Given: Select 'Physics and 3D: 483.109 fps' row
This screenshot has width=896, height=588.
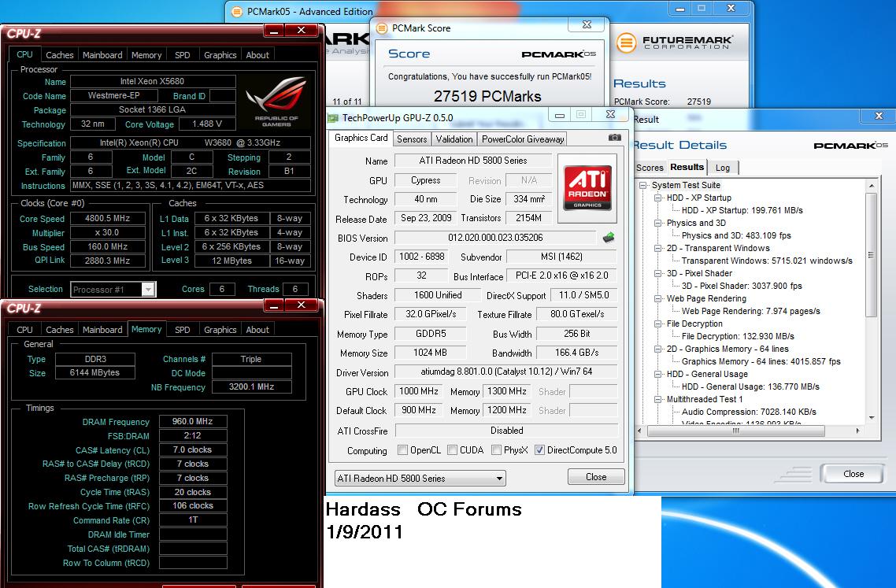Looking at the screenshot, I should pyautogui.click(x=736, y=235).
